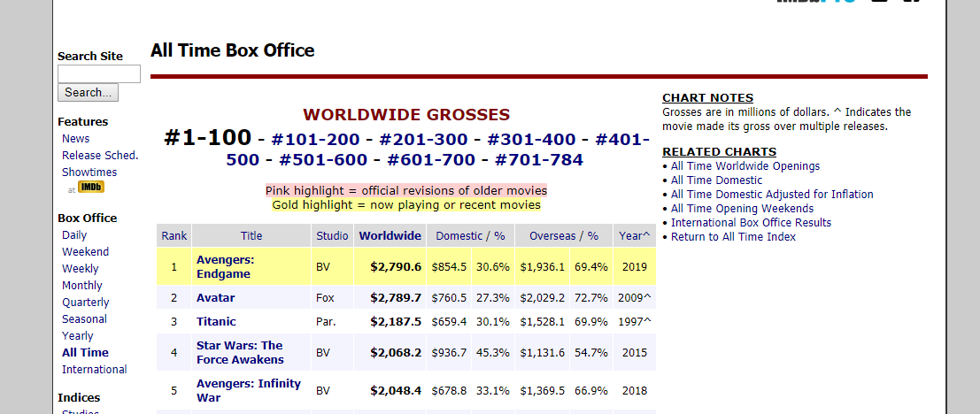Click BV studio in Avengers: Endgame row

pyautogui.click(x=322, y=266)
